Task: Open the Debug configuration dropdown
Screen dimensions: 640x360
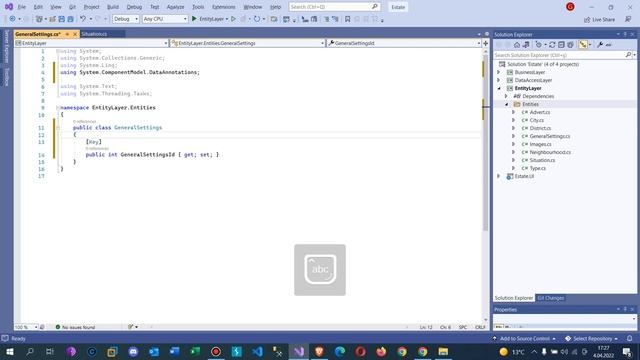Action: tap(126, 19)
